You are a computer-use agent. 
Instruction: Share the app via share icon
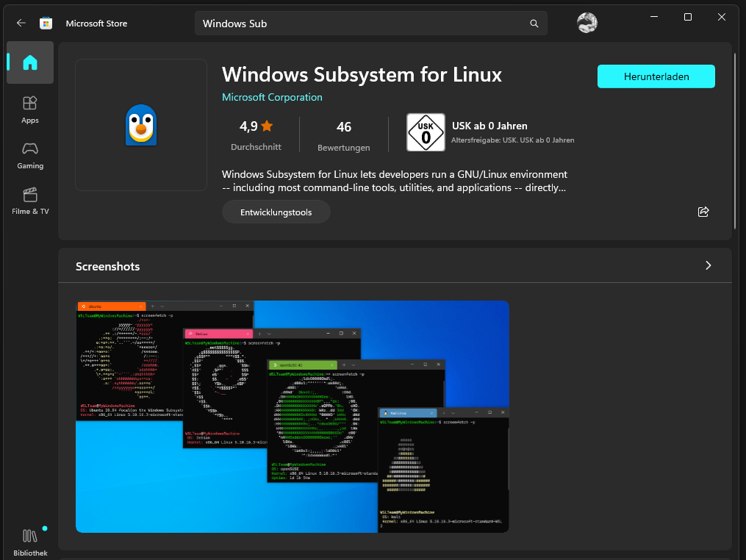(x=703, y=212)
